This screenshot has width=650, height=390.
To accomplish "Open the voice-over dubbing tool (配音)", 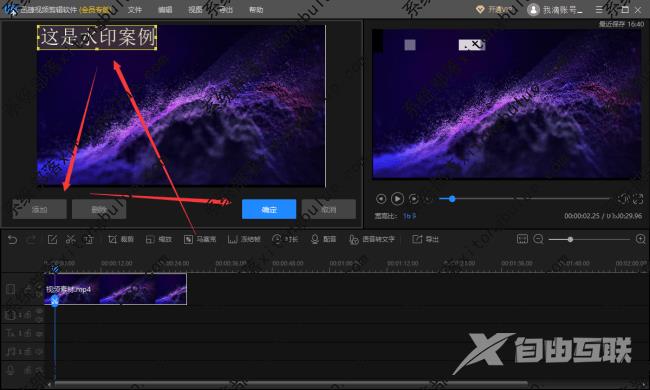I will point(323,240).
